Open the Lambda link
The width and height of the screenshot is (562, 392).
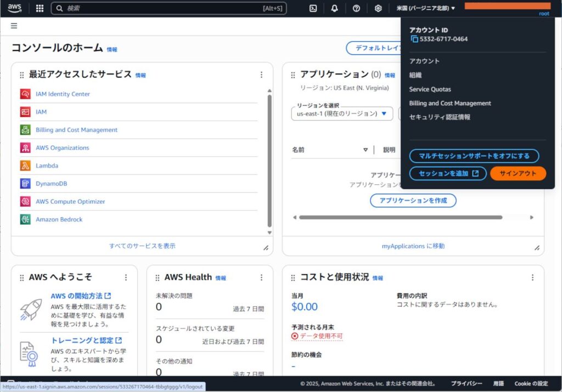pyautogui.click(x=47, y=166)
